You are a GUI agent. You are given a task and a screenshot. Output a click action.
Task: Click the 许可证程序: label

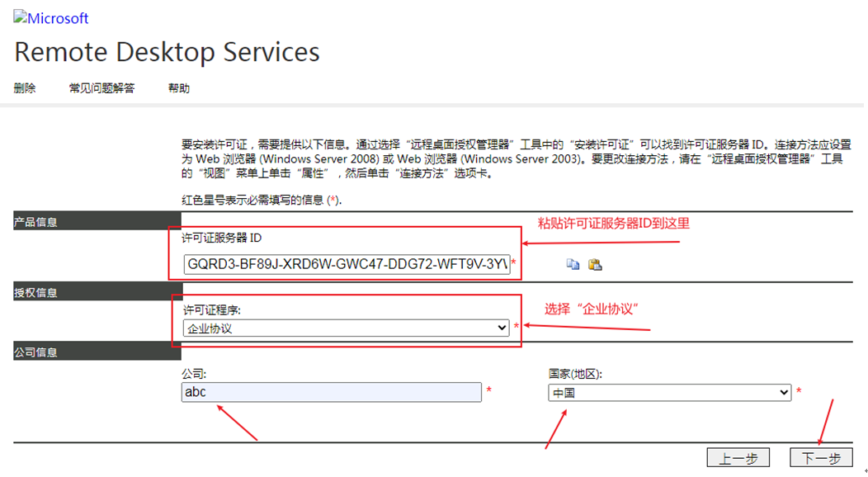coord(212,309)
